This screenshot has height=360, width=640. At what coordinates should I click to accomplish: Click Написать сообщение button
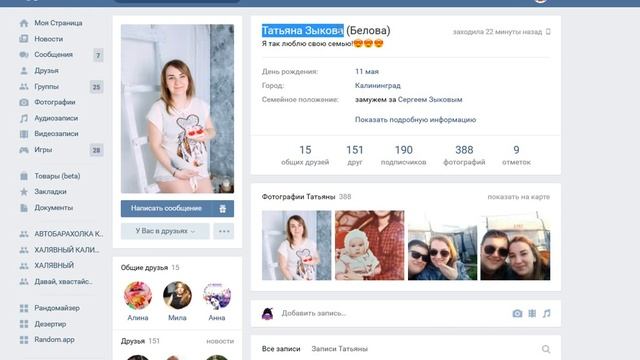[x=167, y=209]
